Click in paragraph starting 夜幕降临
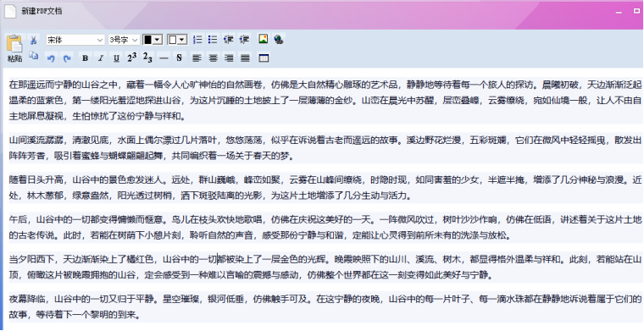644x331 pixels. [325, 306]
